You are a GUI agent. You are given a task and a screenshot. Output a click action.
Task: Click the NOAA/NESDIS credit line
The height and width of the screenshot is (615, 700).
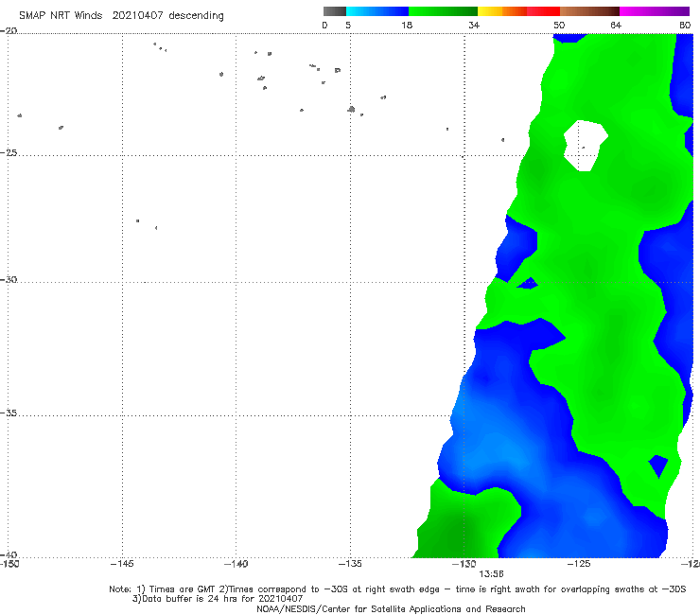point(391,609)
